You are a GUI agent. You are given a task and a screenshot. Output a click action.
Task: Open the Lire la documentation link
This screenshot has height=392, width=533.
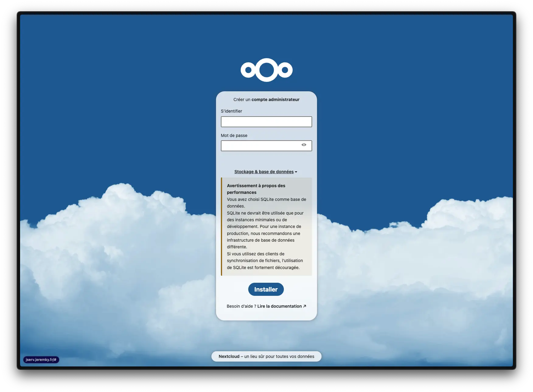(282, 306)
